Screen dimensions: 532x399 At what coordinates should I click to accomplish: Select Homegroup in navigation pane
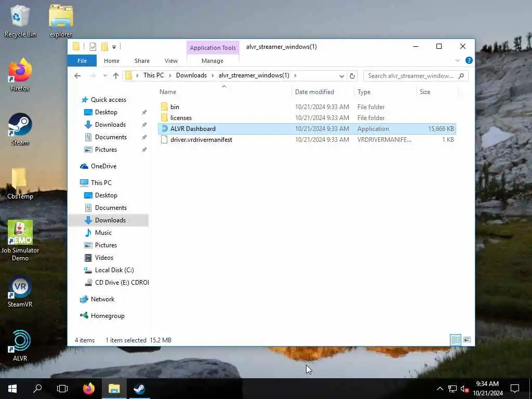click(x=108, y=316)
